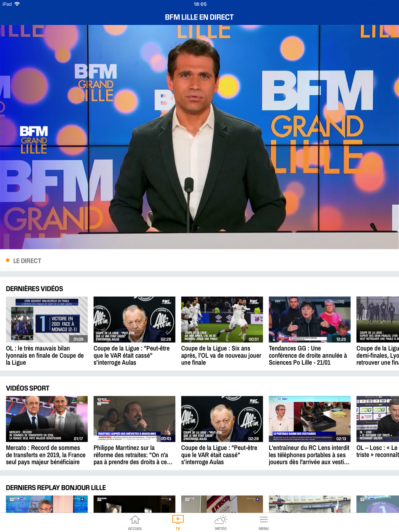Play the Philippe Martinez 00:43 thumbnail

[x=134, y=419]
